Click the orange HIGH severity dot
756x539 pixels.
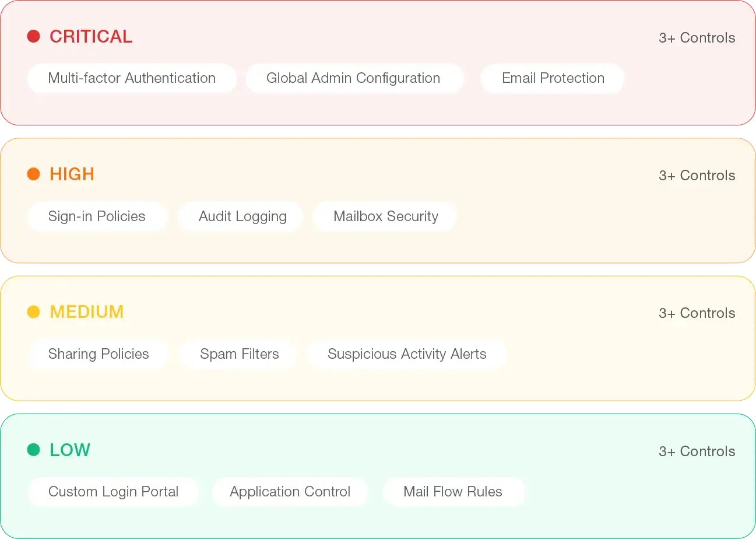34,174
